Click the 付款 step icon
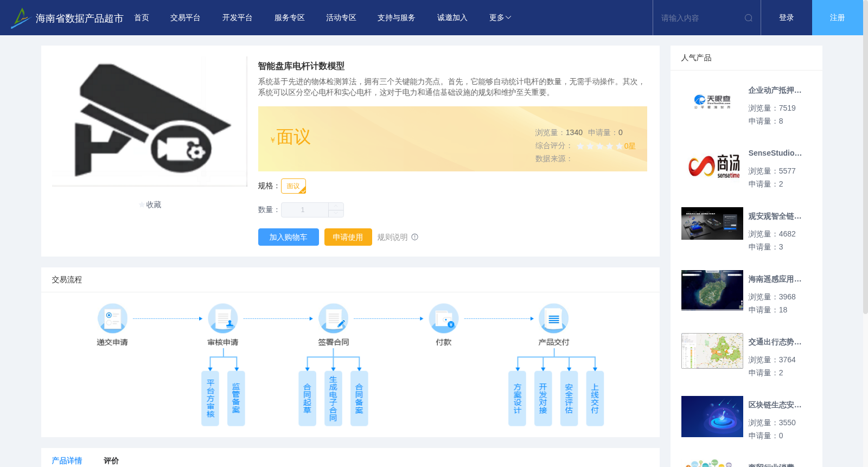Viewport: 868px width, 467px height. tap(444, 318)
